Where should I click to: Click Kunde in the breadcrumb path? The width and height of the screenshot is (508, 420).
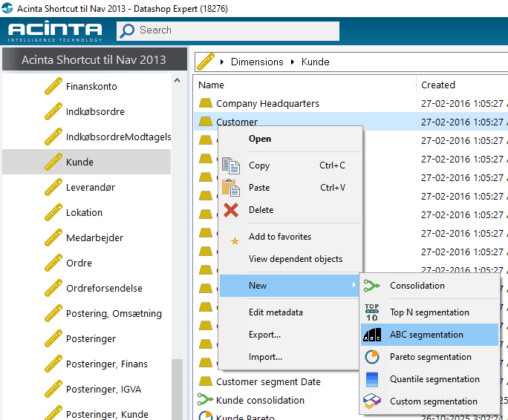315,62
